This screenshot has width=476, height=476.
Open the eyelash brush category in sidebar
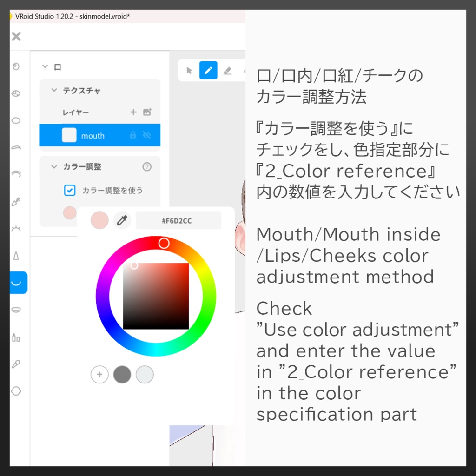click(16, 201)
